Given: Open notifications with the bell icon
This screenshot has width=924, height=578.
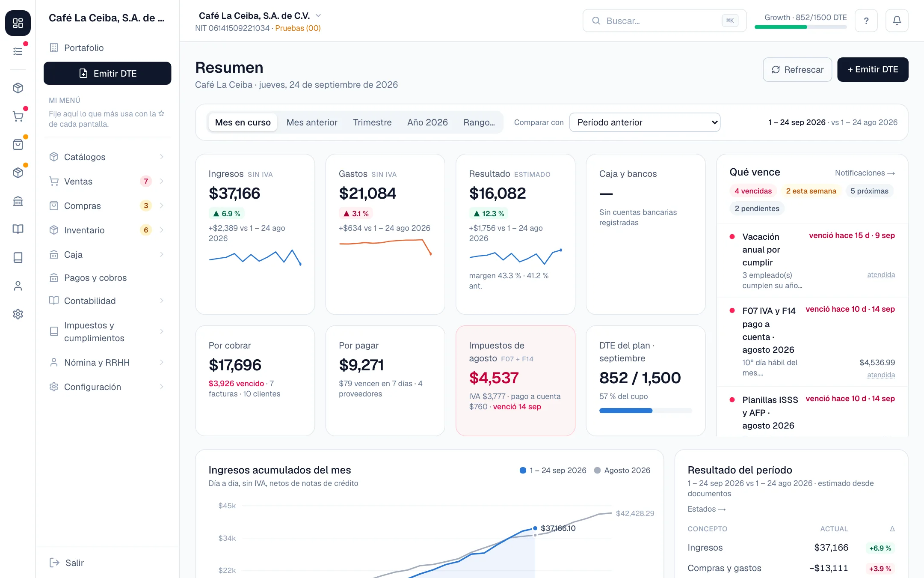Looking at the screenshot, I should coord(897,21).
